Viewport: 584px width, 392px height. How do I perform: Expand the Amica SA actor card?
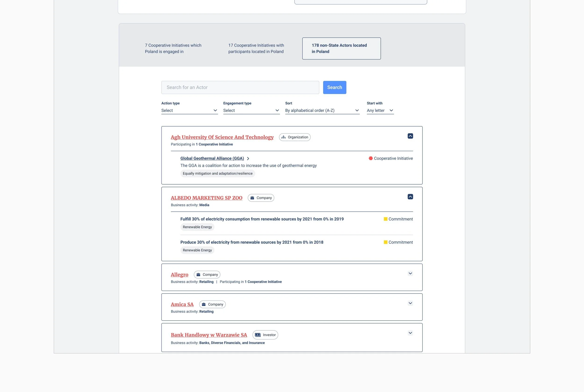(x=410, y=303)
